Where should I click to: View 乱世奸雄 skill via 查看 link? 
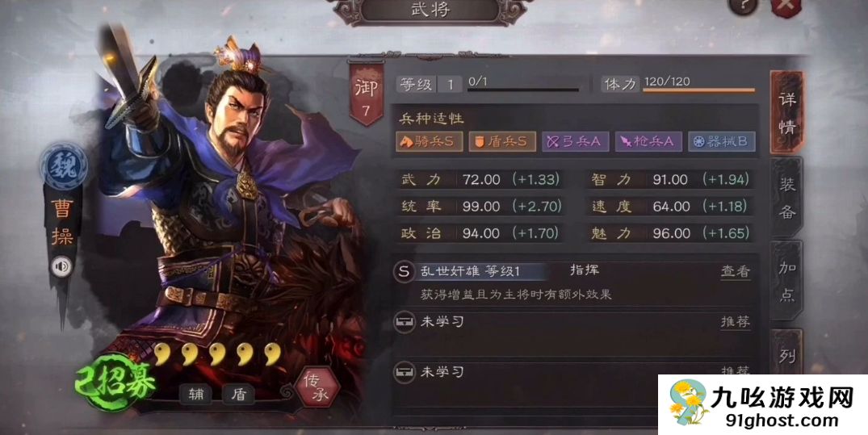coord(735,271)
